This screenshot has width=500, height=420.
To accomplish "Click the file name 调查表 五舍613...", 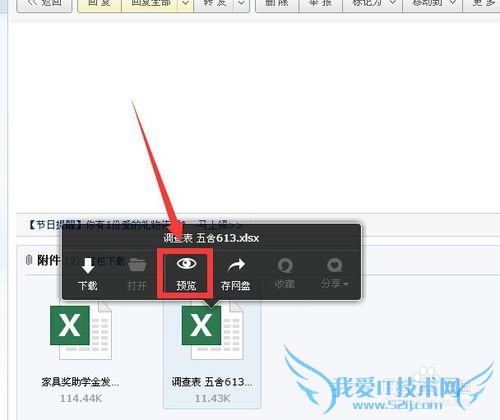I will pos(212,382).
